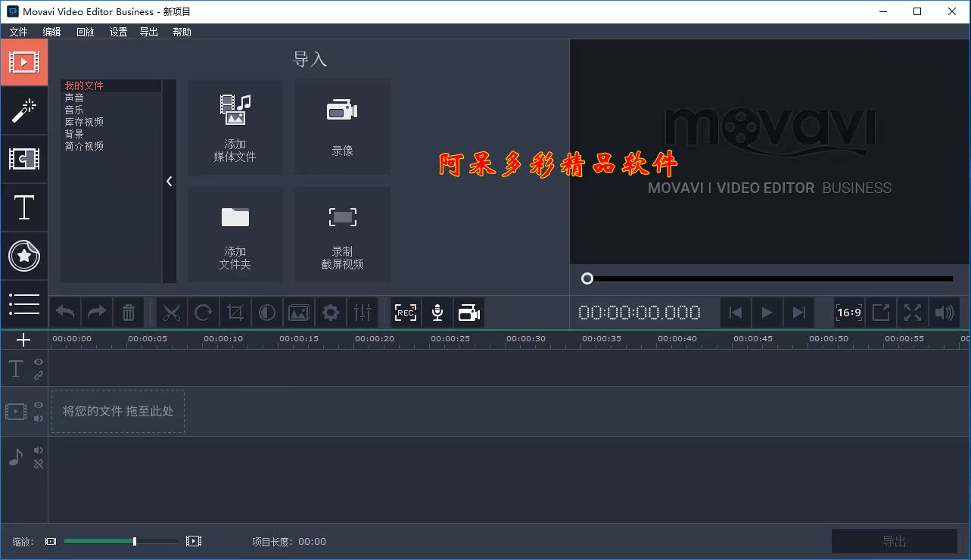Click the Delete trash can icon
This screenshot has width=971, height=560.
pyautogui.click(x=129, y=313)
